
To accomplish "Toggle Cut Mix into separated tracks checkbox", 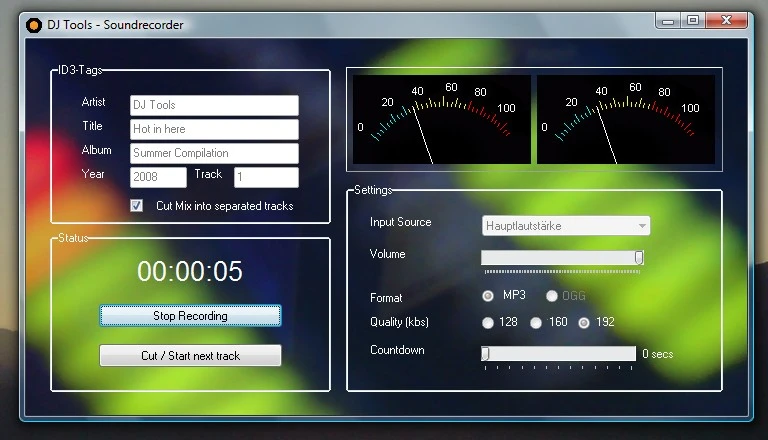I will click(x=137, y=206).
